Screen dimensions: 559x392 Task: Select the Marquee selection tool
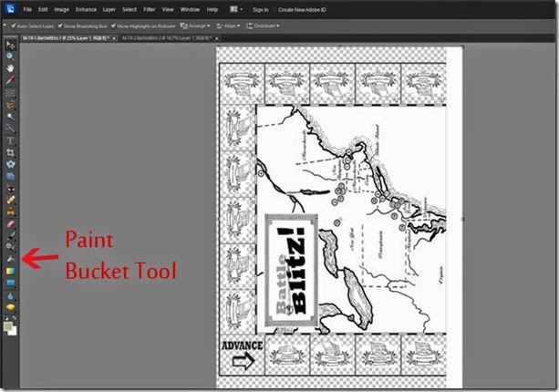point(10,93)
